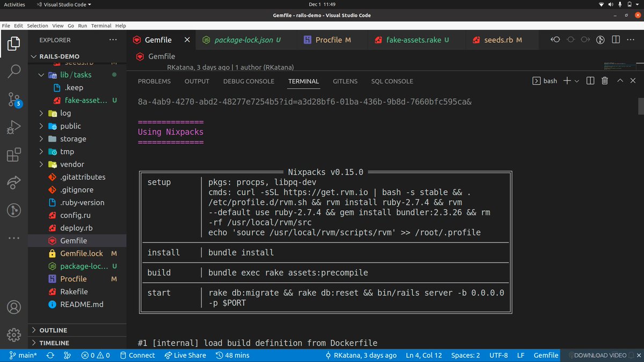Viewport: 644px width, 362px height.
Task: Change Spaces: 2 indentation setting
Action: (466, 355)
